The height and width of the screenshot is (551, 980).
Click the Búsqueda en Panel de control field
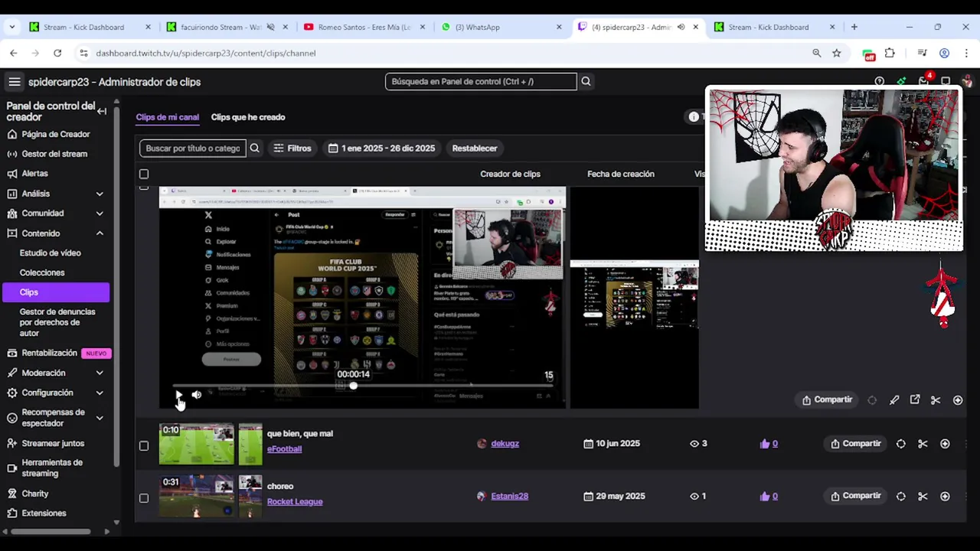coord(481,81)
